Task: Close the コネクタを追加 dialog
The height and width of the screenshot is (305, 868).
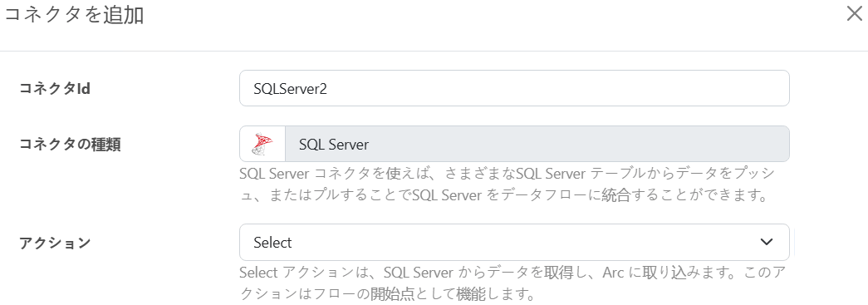Action: pyautogui.click(x=855, y=14)
